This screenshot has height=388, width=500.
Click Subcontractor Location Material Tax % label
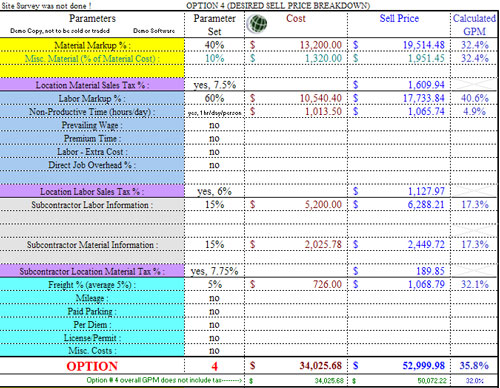[92, 271]
